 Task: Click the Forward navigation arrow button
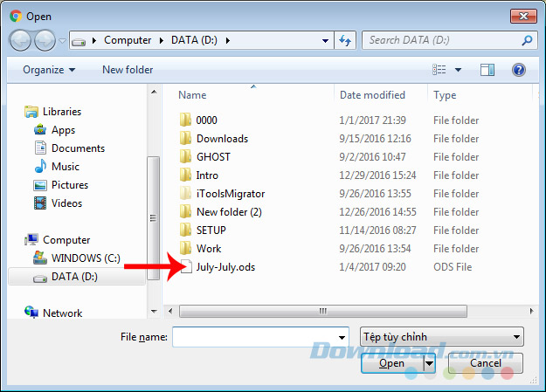45,41
